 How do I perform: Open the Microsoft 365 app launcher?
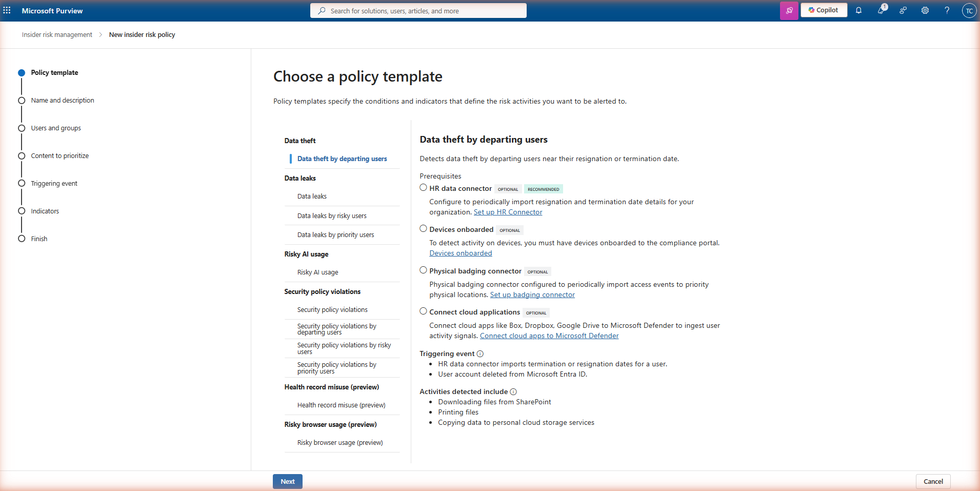pyautogui.click(x=7, y=10)
